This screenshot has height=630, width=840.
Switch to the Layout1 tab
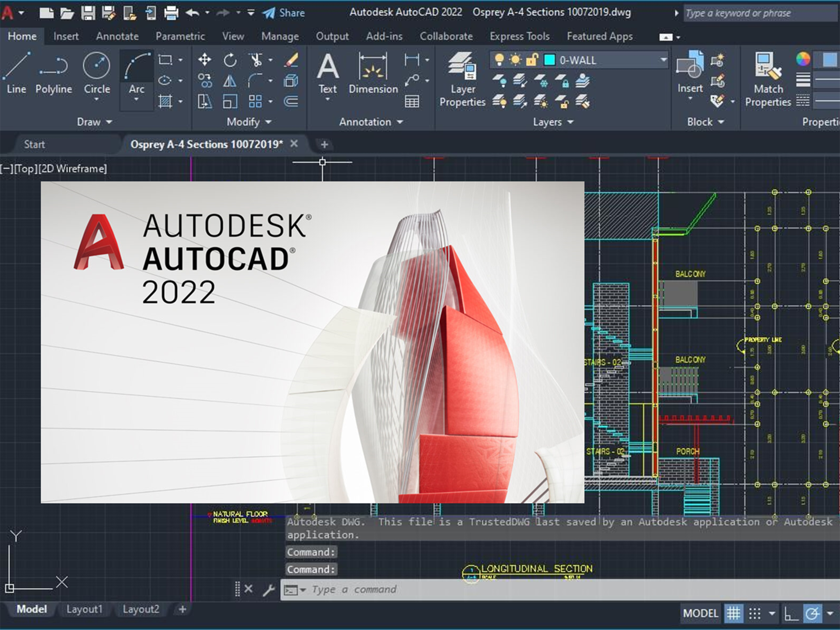[84, 609]
